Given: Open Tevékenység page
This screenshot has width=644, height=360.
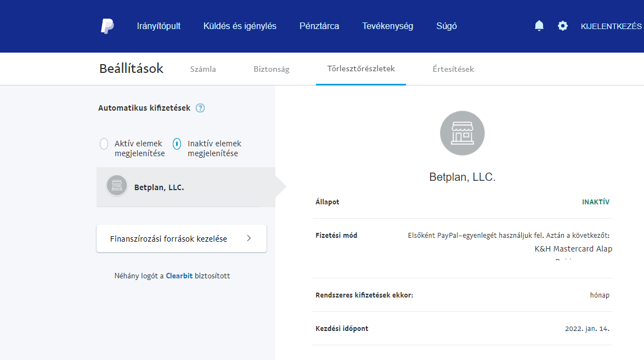Looking at the screenshot, I should [x=387, y=26].
